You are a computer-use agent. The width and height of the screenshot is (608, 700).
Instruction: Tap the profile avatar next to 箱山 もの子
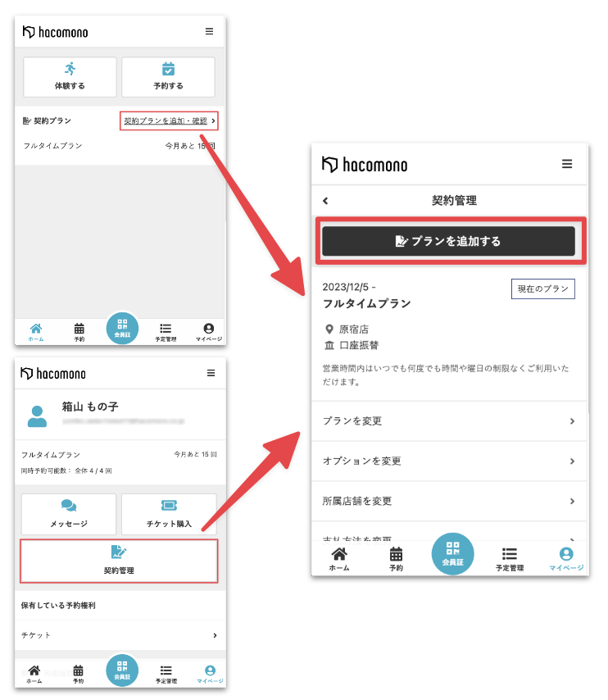(38, 416)
